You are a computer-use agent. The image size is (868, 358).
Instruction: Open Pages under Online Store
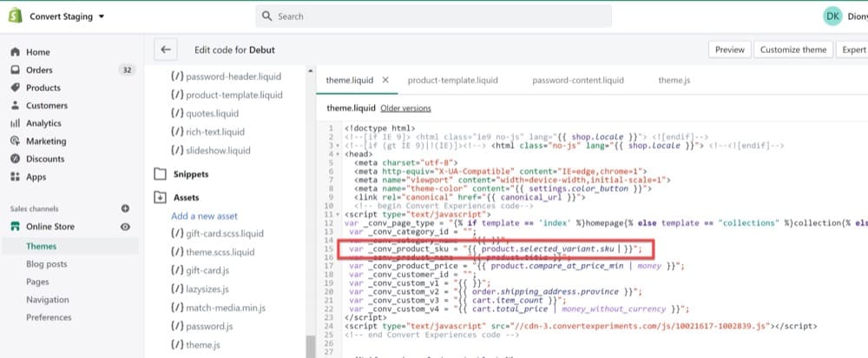(37, 282)
